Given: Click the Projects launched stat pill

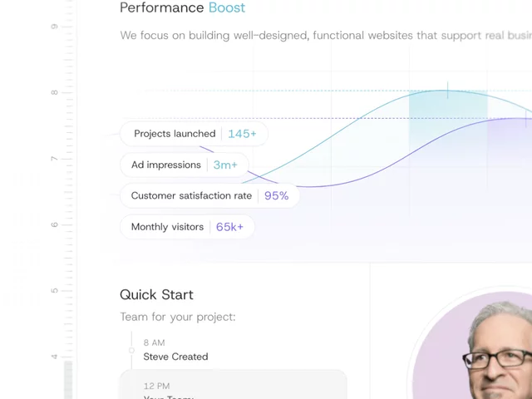Looking at the screenshot, I should pos(194,134).
